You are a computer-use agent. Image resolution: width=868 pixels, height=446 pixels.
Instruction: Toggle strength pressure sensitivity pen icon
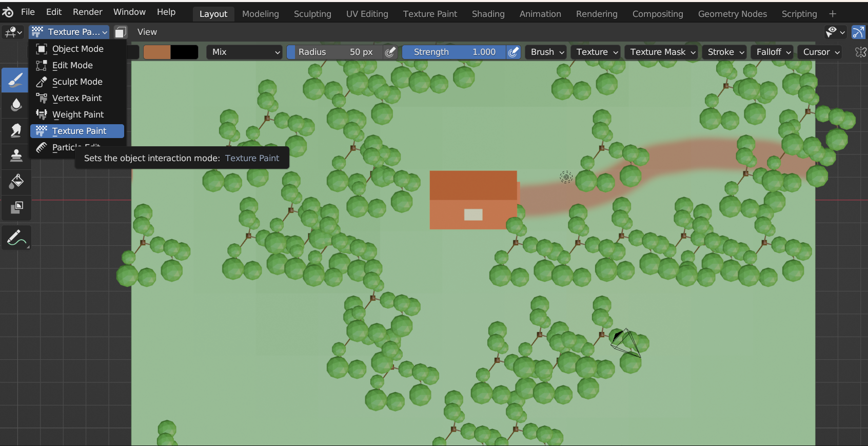point(513,52)
